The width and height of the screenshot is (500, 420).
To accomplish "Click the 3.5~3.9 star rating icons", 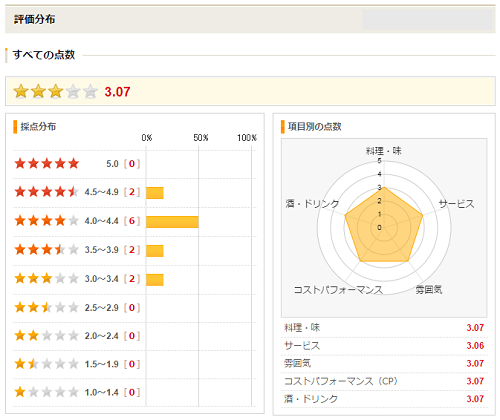I will [x=47, y=249].
